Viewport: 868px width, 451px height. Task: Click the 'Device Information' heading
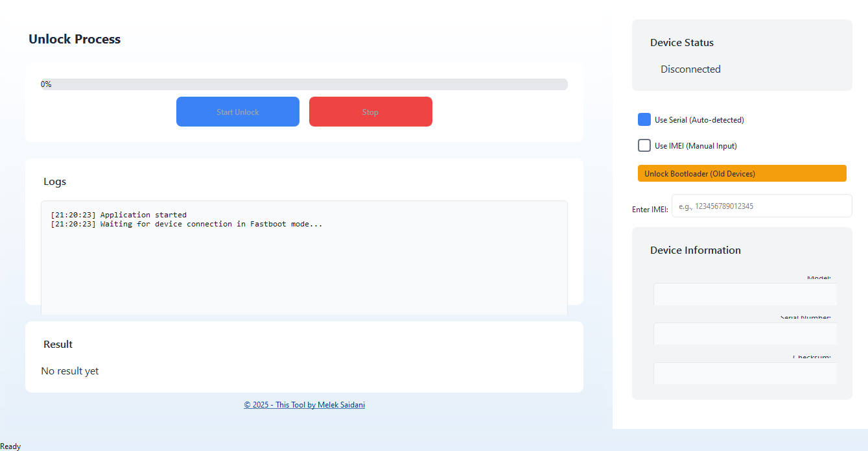click(696, 250)
